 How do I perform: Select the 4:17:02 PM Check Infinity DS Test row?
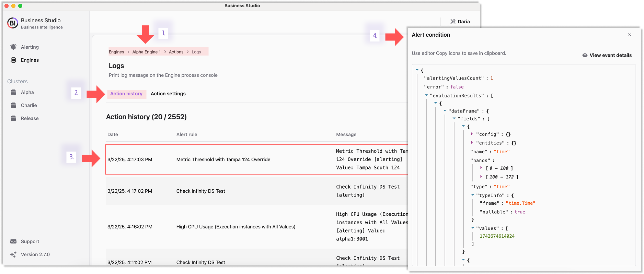(x=257, y=191)
